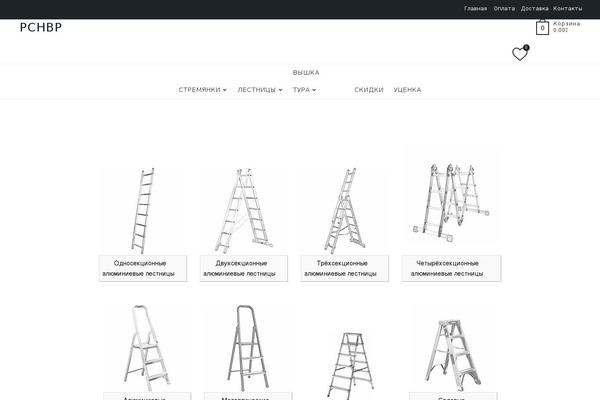Open Двухсекционные алюминиевые лестницы category

coord(244,268)
